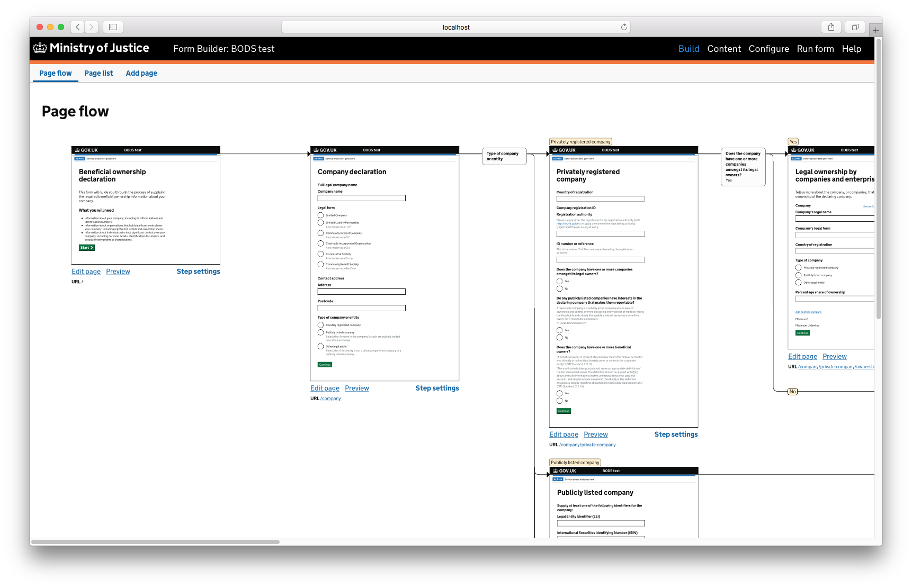
Task: Open new tab plus button
Action: 875,30
